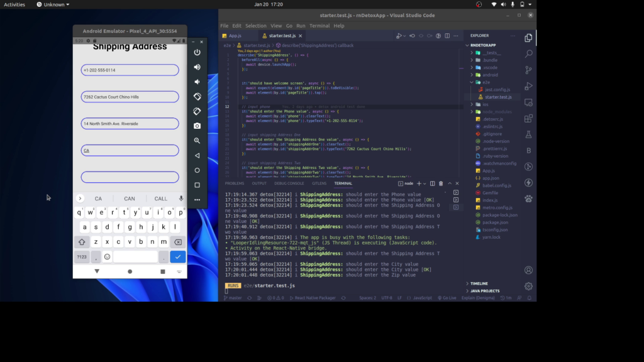The height and width of the screenshot is (362, 644).
Task: Switch to the GITLENS panel tab
Action: (x=319, y=184)
